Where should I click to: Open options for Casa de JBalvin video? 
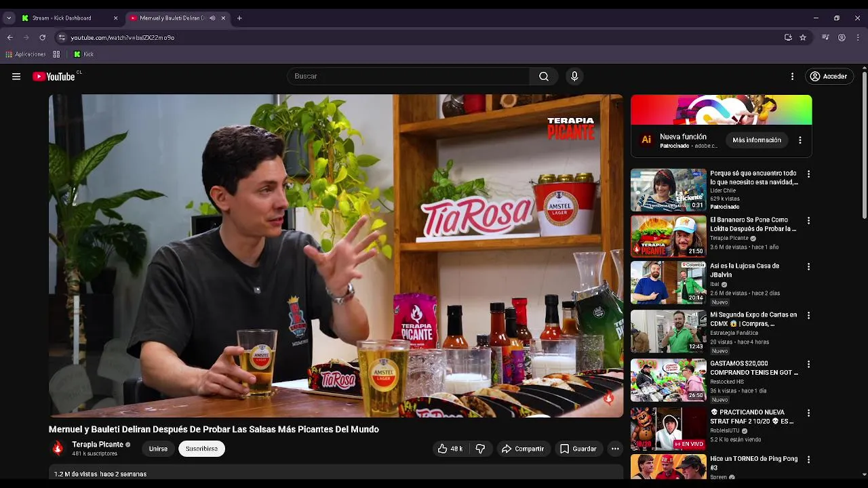click(808, 267)
